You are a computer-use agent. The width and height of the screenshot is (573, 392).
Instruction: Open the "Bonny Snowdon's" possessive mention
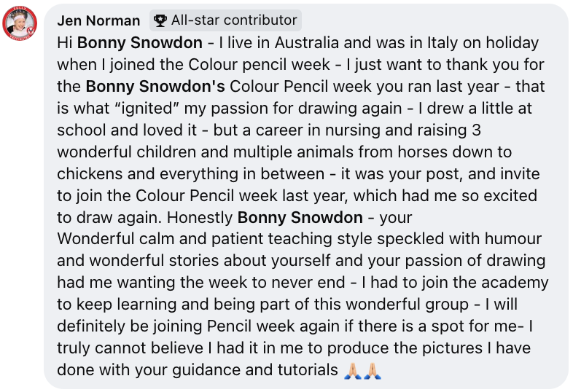[155, 87]
